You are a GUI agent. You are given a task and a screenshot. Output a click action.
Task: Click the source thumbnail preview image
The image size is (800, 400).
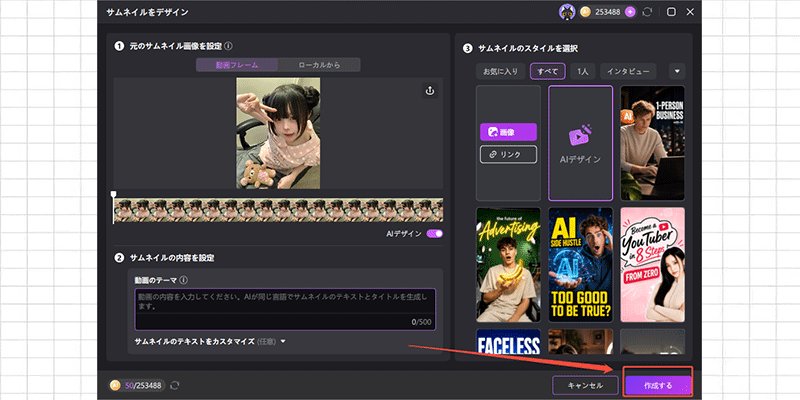pyautogui.click(x=278, y=133)
